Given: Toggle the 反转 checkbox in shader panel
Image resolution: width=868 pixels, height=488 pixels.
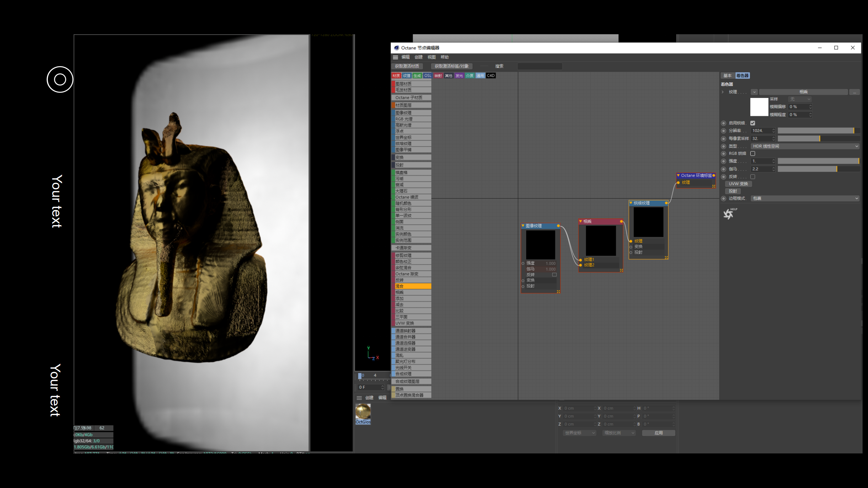Looking at the screenshot, I should coord(753,177).
